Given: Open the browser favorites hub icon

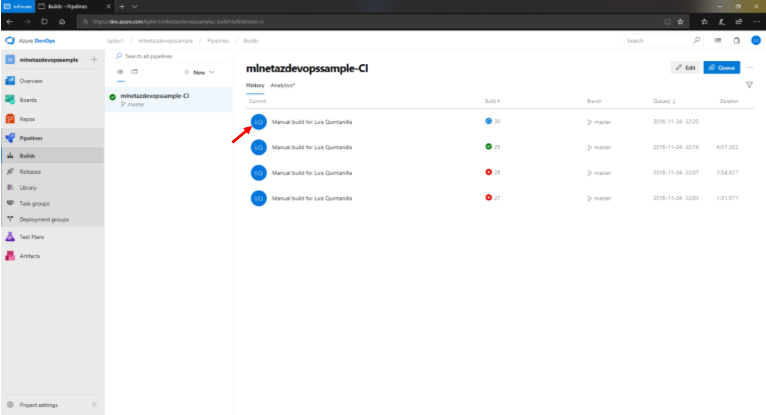Looking at the screenshot, I should (704, 21).
